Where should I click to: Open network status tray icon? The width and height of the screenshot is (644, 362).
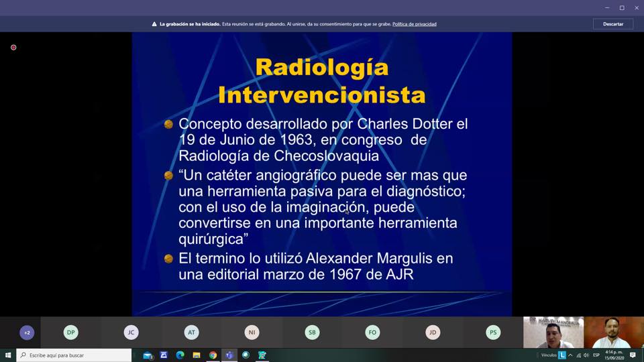(578, 355)
